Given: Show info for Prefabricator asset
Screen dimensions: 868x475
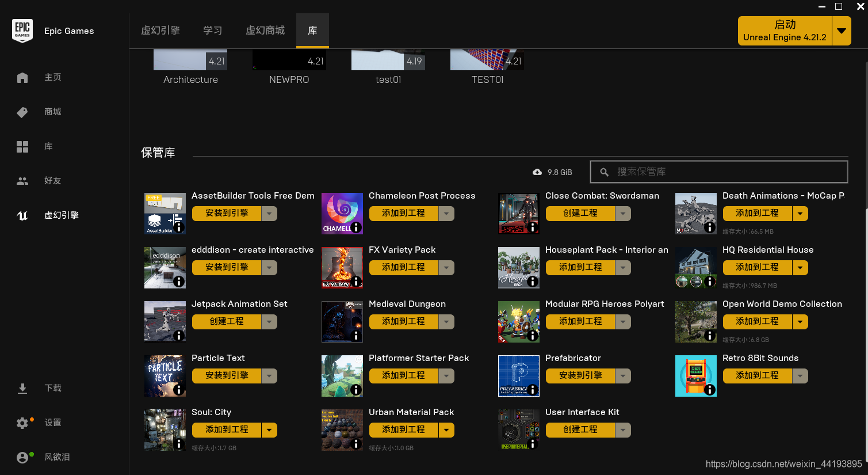Looking at the screenshot, I should pyautogui.click(x=533, y=390).
